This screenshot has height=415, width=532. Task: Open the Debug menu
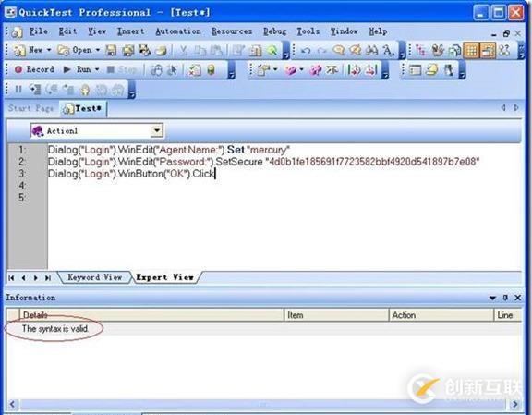point(275,31)
